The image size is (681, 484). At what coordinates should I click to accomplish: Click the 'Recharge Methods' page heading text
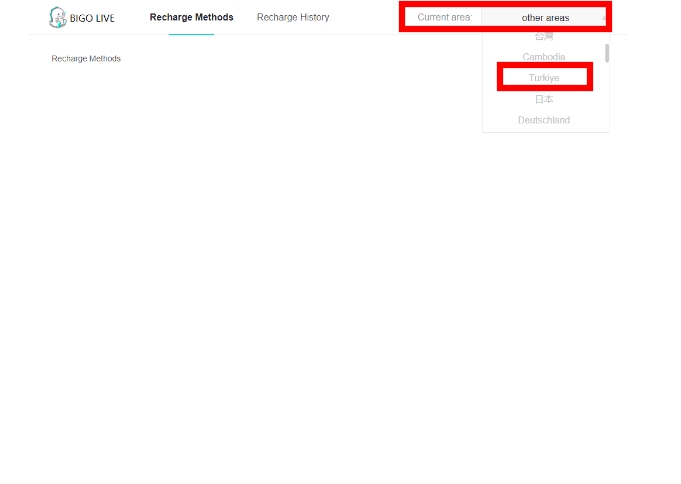click(86, 59)
